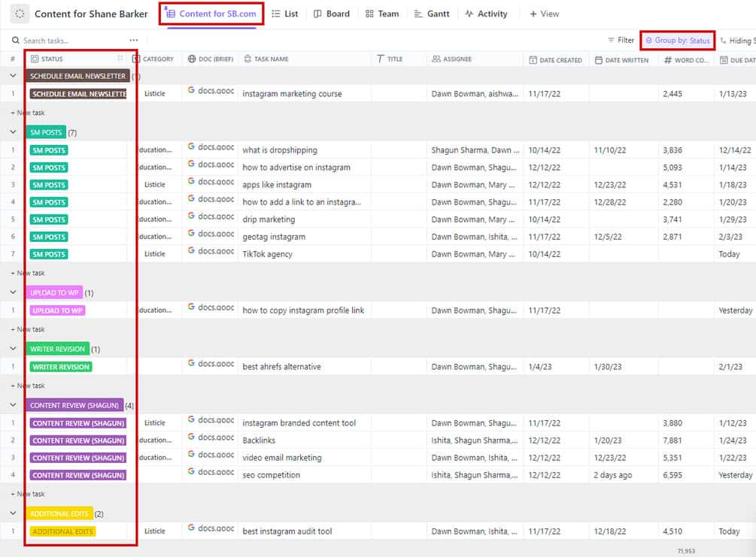Viewport: 756px width, 557px height.
Task: Select due date 12/14/22 cell
Action: [x=735, y=150]
